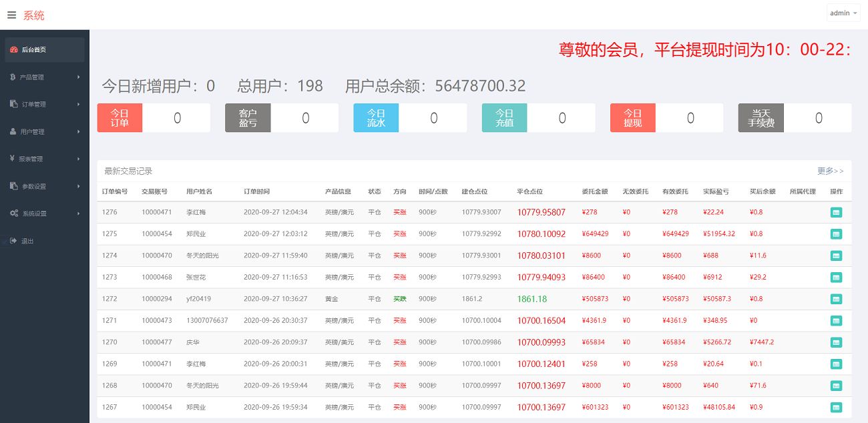Click the bitcoin icon for 产品管理
Viewport: 868px width, 423px height.
tap(13, 77)
